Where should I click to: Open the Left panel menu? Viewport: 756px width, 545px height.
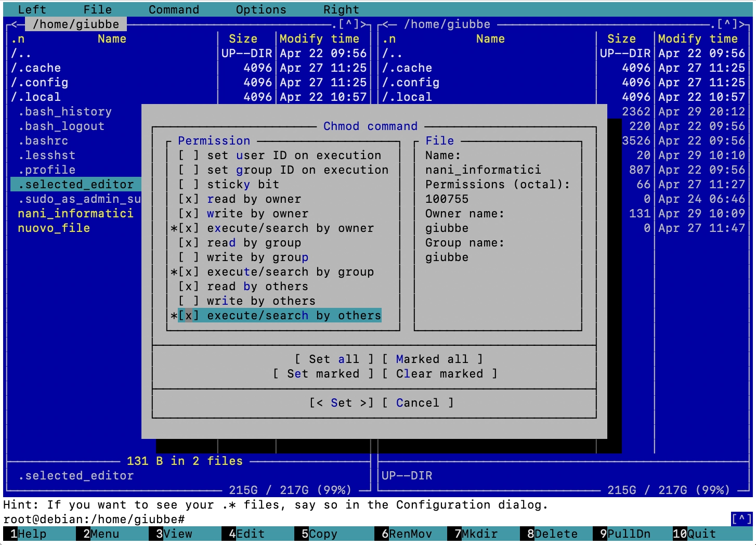pyautogui.click(x=32, y=9)
